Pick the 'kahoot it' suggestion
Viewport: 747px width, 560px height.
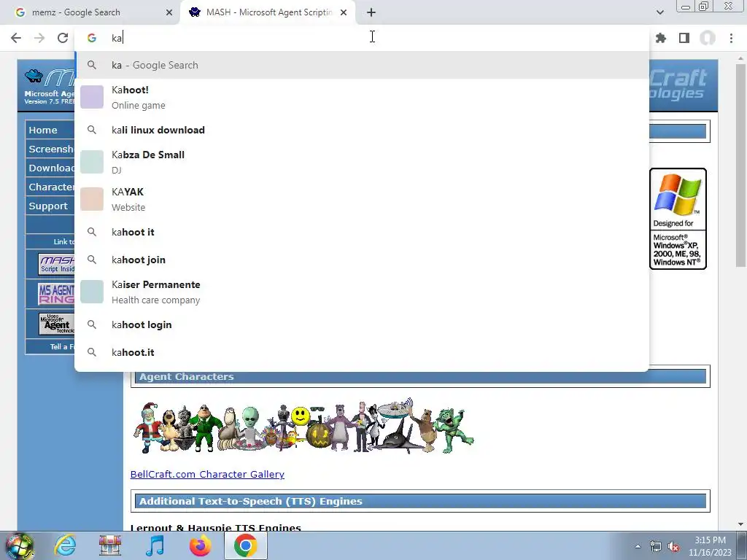coord(362,232)
